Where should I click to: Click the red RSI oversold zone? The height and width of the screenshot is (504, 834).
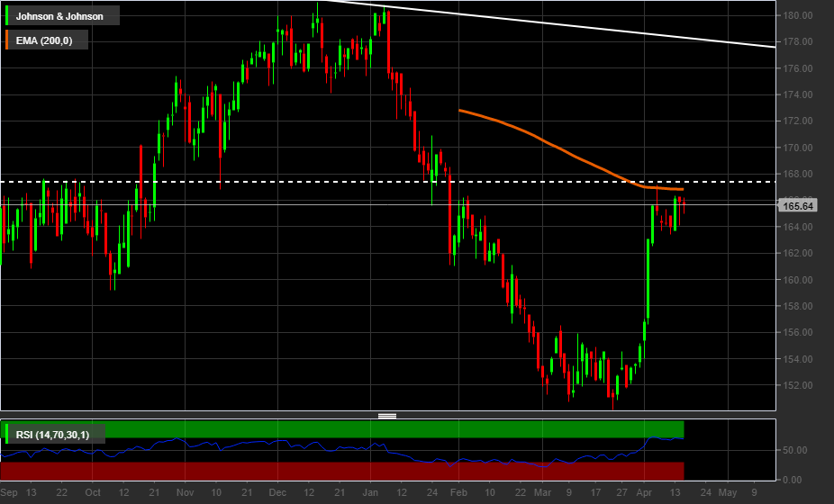click(270, 471)
